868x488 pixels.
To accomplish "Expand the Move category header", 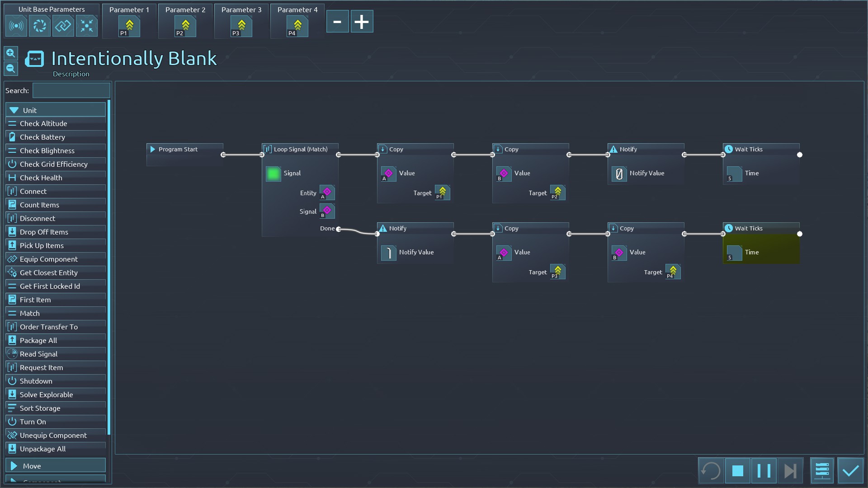I will click(56, 466).
